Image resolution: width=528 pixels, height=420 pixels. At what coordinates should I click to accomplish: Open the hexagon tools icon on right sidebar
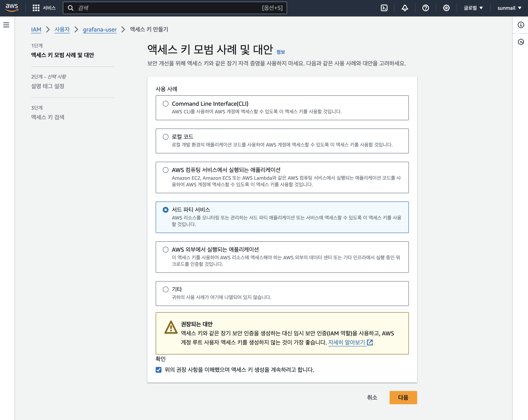pos(521,42)
